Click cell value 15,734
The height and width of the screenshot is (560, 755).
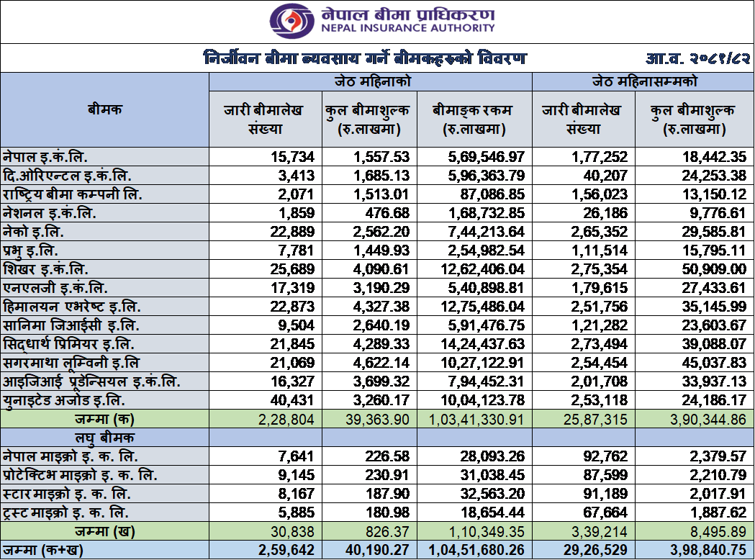[292, 157]
